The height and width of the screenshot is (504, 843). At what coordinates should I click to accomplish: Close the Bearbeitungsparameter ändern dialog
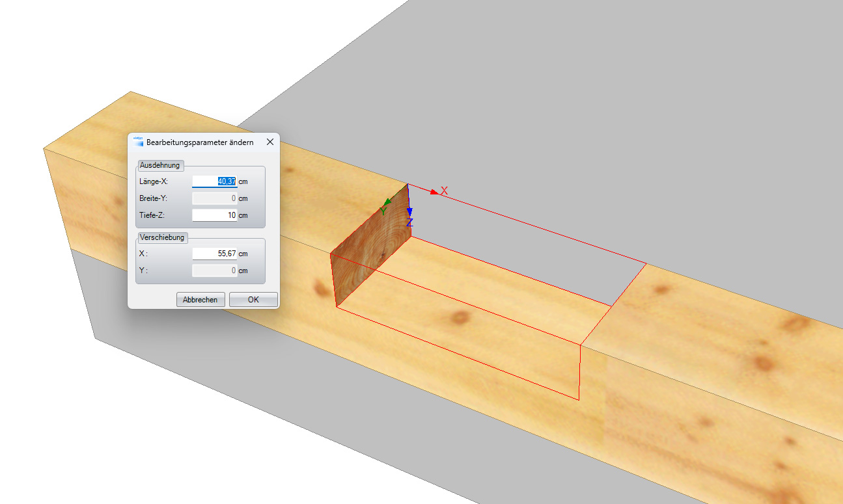click(x=270, y=142)
